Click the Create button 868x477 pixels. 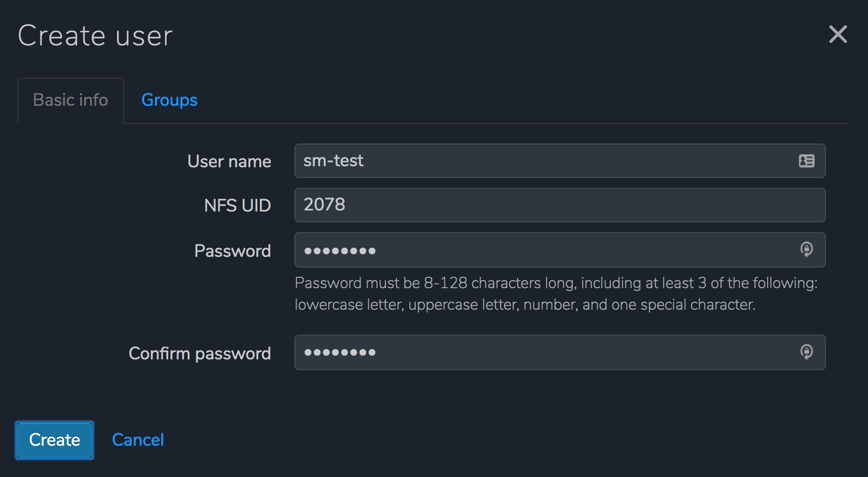54,440
